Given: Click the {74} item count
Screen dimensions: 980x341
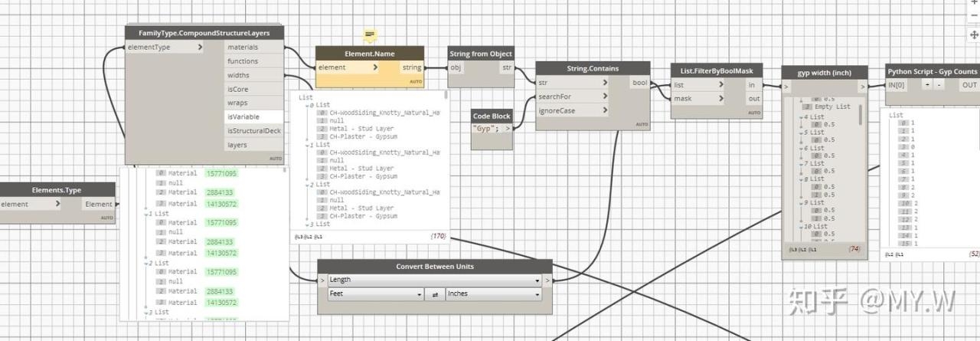Looking at the screenshot, I should (x=855, y=249).
